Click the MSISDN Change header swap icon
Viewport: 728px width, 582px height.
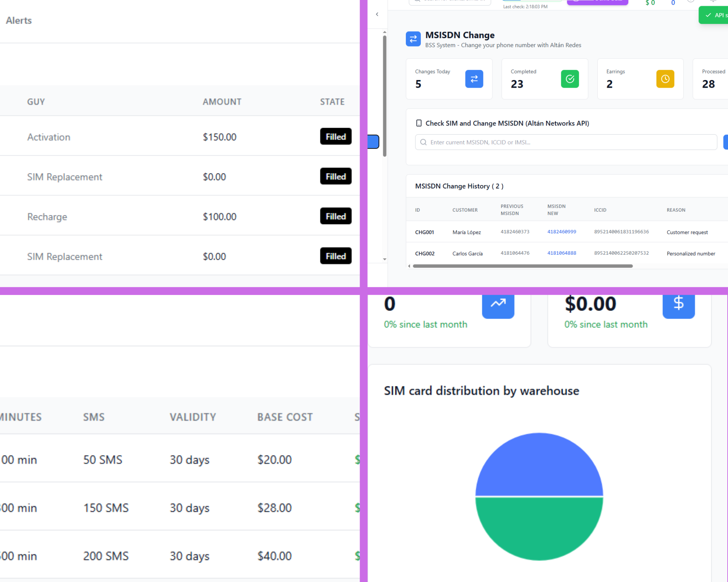[x=413, y=39]
